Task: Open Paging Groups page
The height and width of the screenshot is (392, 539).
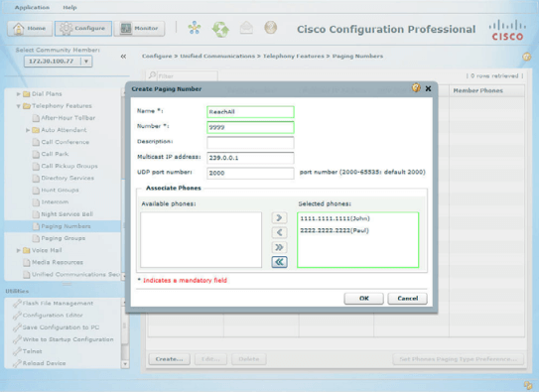Action: (64, 238)
